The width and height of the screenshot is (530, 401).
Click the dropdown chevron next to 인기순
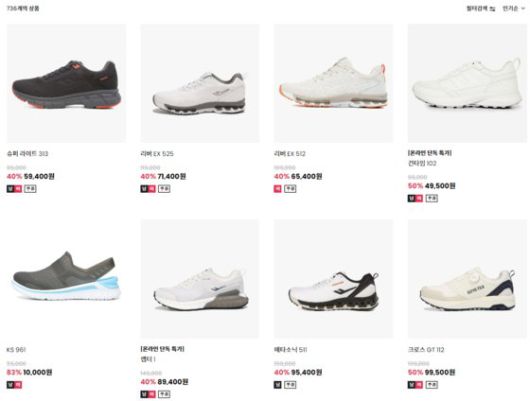(x=523, y=8)
